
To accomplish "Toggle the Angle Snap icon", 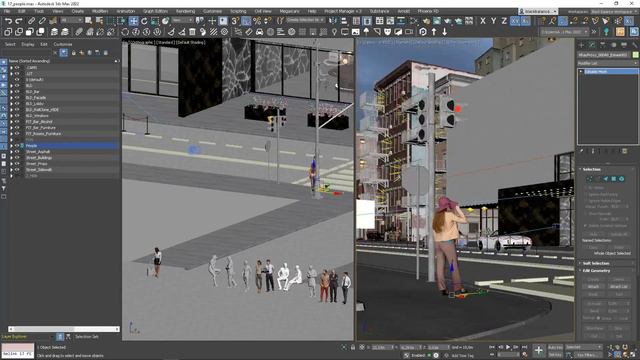I will pos(246,21).
